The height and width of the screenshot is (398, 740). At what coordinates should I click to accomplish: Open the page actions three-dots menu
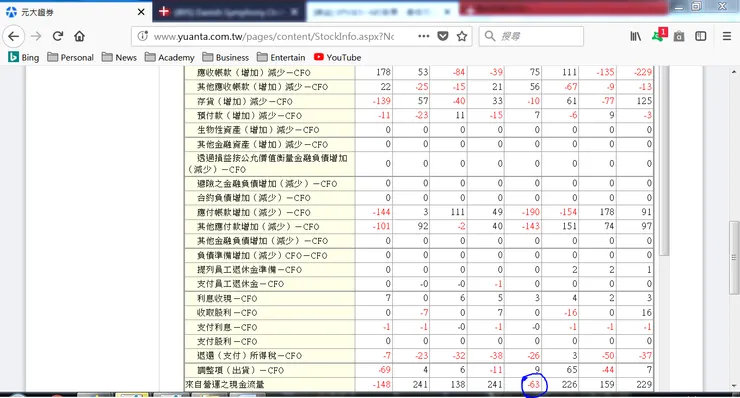tap(423, 36)
